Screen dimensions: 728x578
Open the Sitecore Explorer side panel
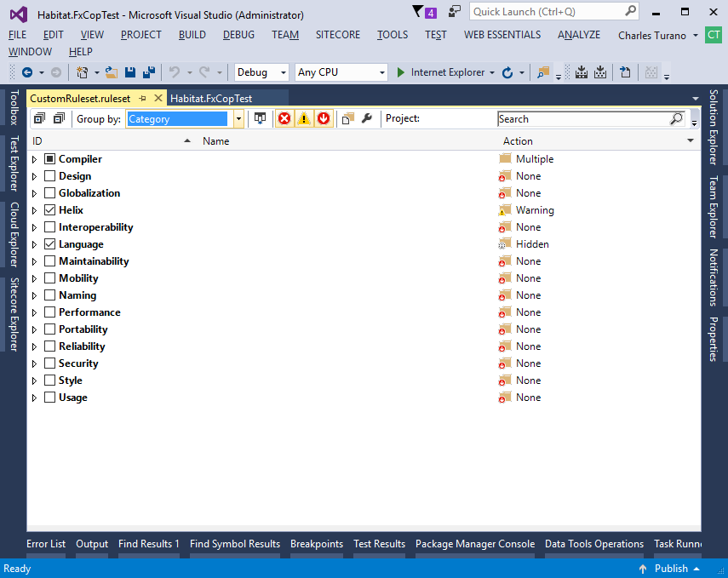14,314
